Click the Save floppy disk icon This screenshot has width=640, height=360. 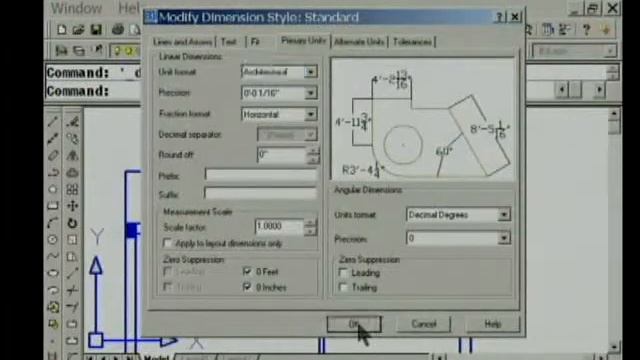point(96,30)
